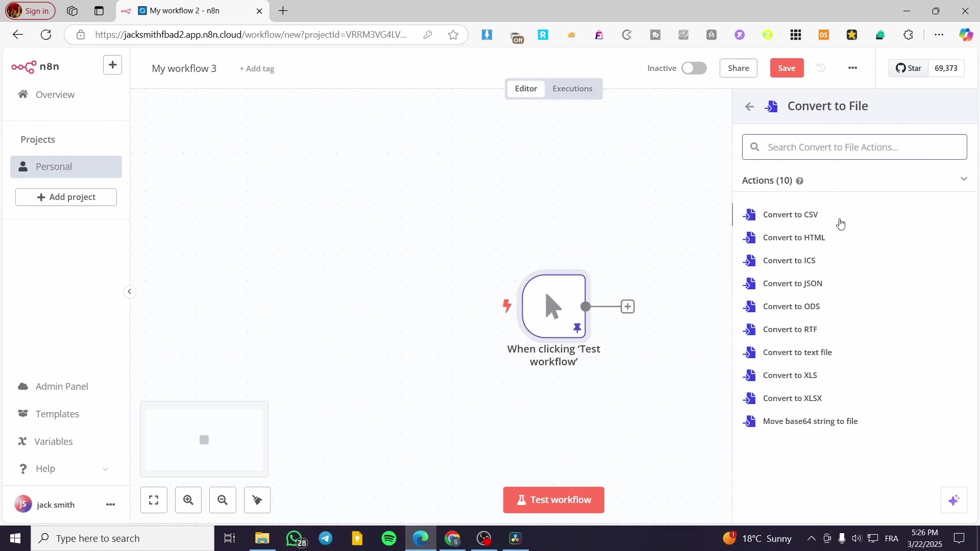Switch to the Executions tab
980x551 pixels.
click(x=572, y=89)
